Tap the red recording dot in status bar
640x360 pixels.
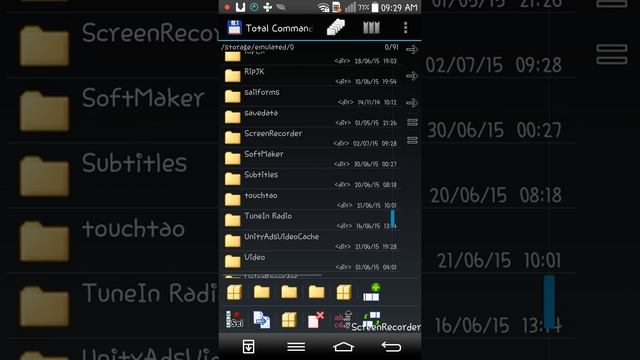point(227,7)
